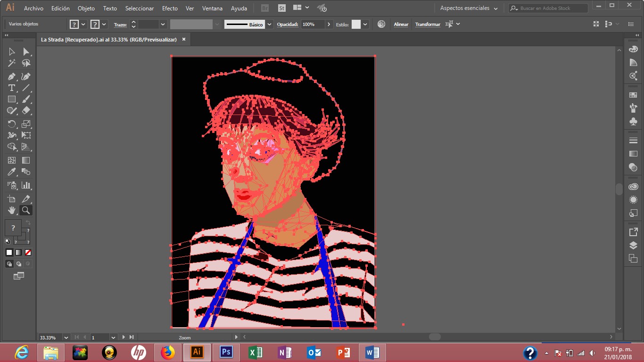644x362 pixels.
Task: Open the Swatches panel icon
Action: tap(633, 95)
